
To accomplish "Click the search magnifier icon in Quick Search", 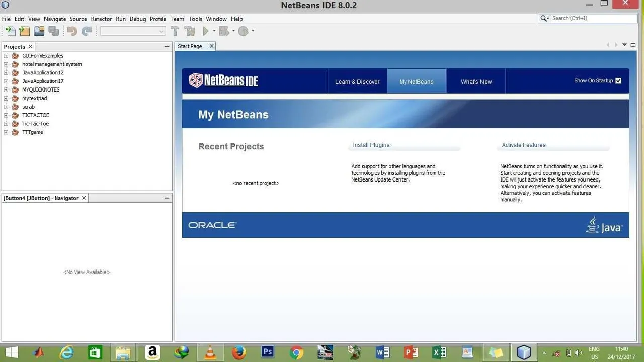I will pos(545,18).
